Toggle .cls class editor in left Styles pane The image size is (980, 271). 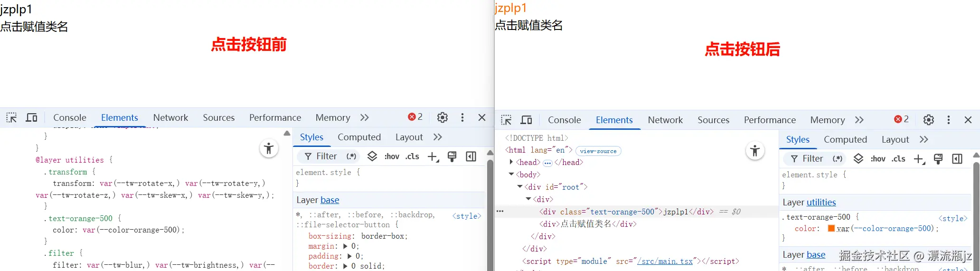point(412,156)
